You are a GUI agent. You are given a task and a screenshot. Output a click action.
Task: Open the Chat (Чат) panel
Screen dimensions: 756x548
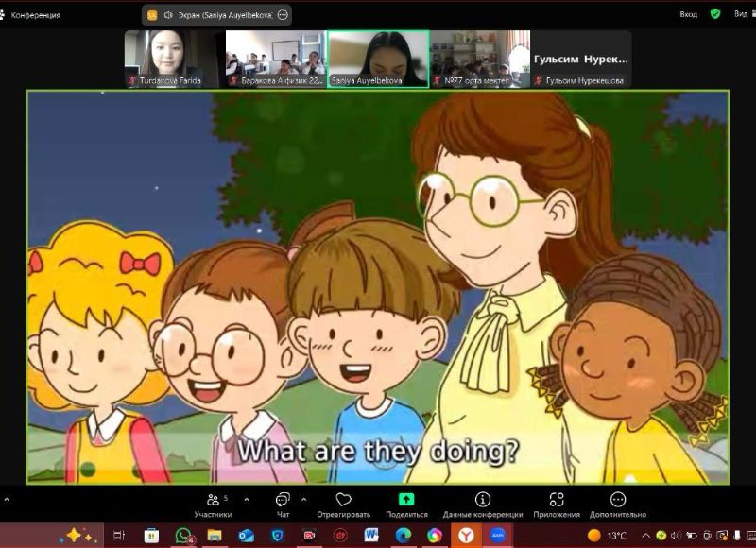coord(283,504)
